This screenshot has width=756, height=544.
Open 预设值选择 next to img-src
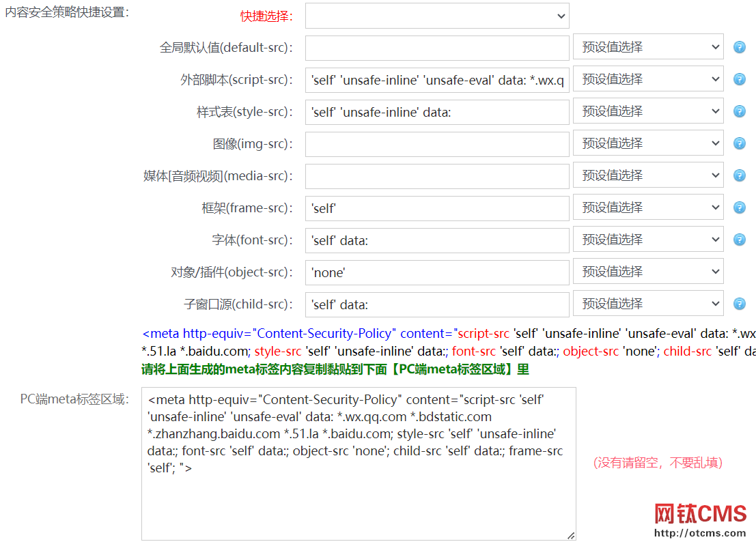(x=647, y=143)
